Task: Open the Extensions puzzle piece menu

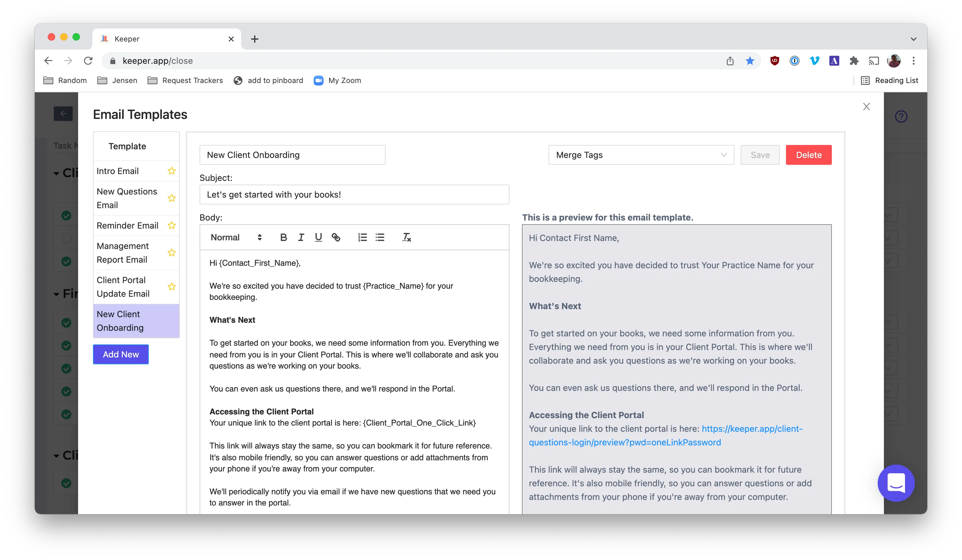Action: (x=854, y=61)
